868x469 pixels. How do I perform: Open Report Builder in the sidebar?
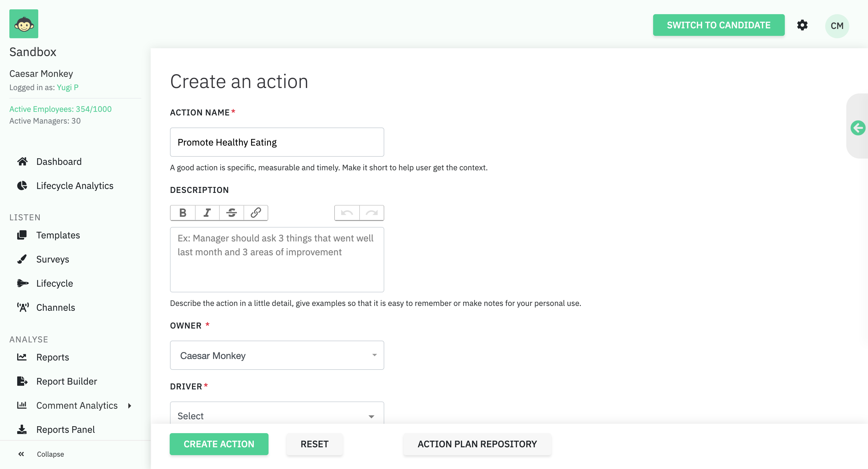click(66, 381)
